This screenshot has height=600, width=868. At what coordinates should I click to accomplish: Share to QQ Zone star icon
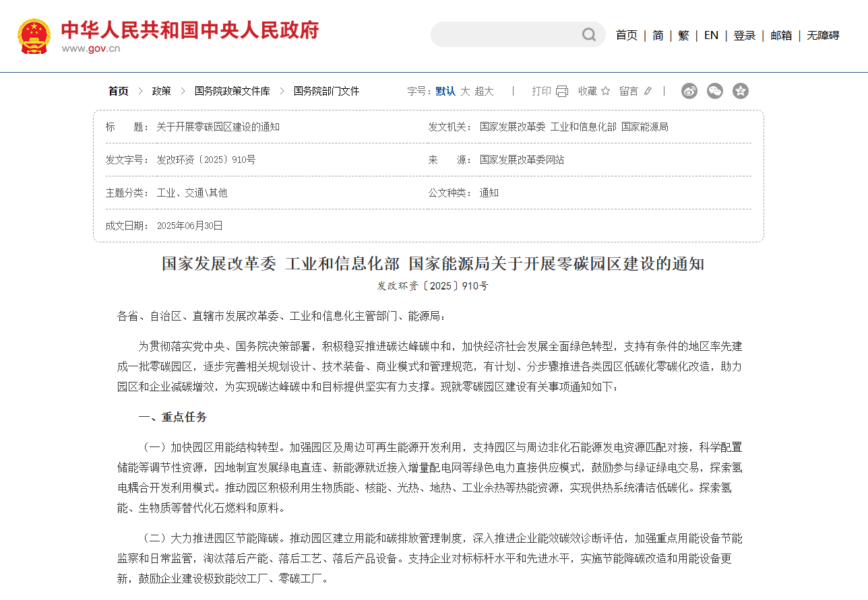[x=740, y=91]
